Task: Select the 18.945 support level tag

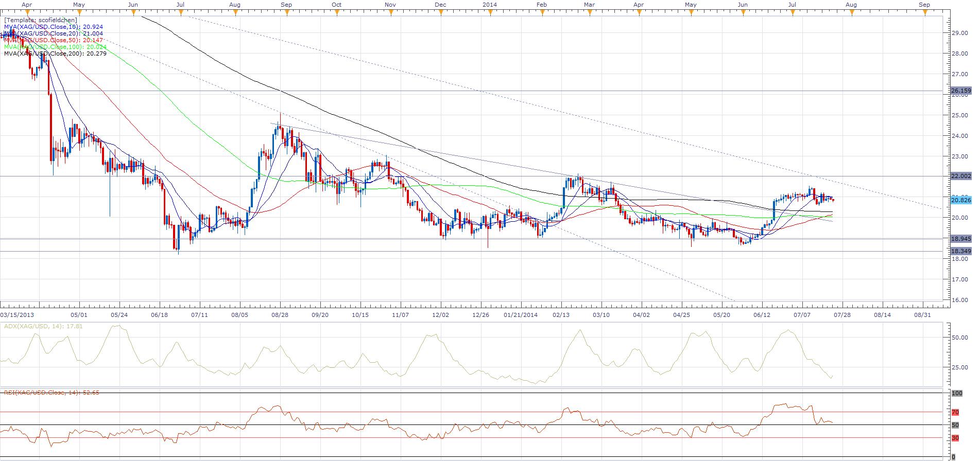Action: (x=960, y=239)
